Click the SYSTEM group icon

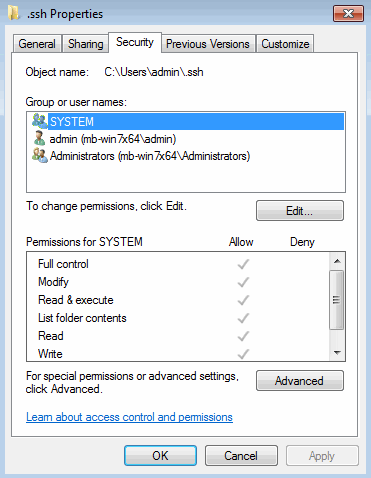[x=40, y=121]
